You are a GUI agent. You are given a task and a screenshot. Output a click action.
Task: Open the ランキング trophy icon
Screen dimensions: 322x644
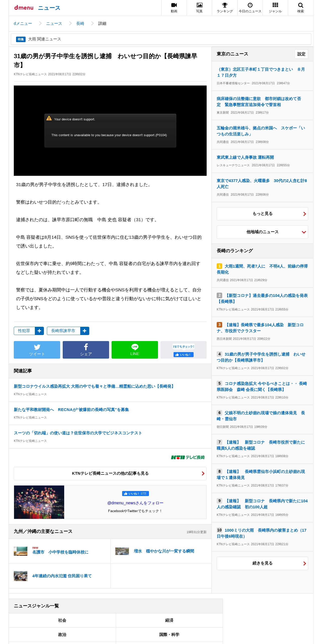pos(225,8)
